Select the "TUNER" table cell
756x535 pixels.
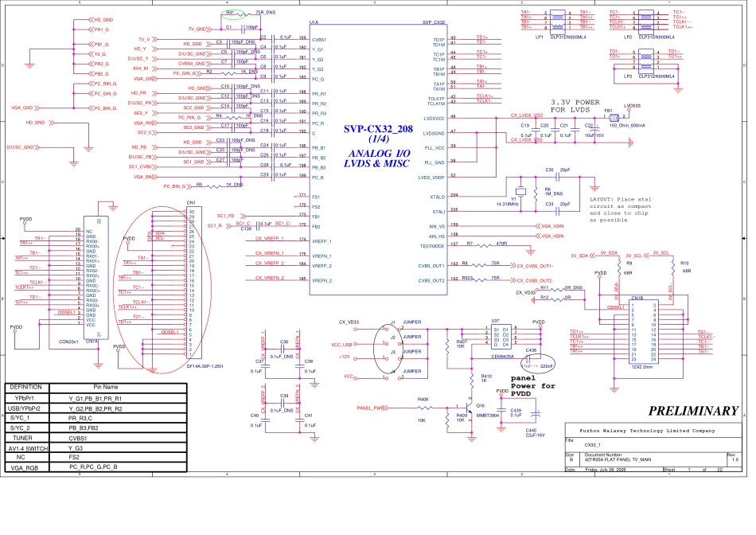(22, 438)
